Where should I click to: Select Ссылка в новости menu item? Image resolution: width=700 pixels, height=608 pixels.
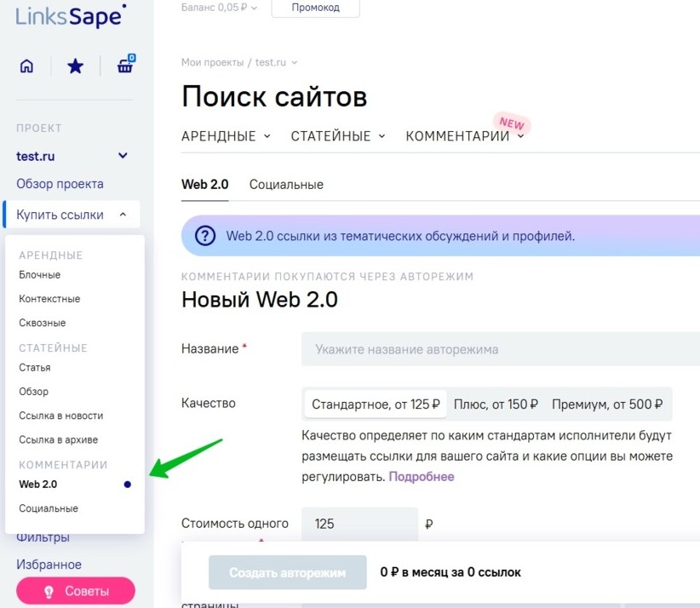pyautogui.click(x=61, y=416)
